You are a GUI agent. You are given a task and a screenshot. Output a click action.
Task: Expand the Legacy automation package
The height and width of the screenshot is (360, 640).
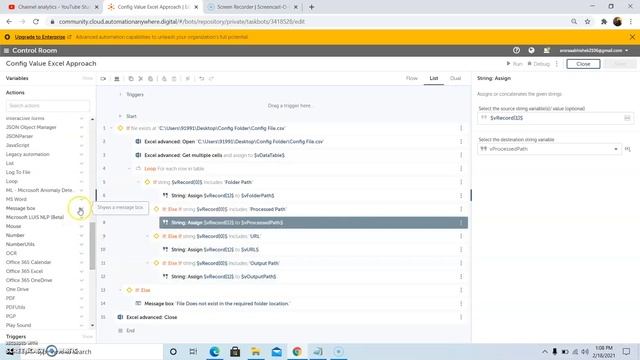pos(82,154)
